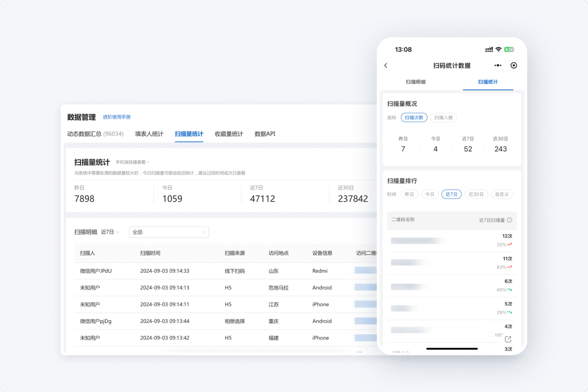Expand the 手机端快捷查看 dropdown

tap(132, 162)
